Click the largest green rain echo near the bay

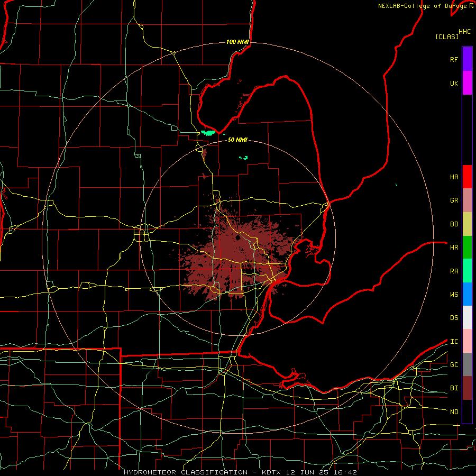coord(208,133)
